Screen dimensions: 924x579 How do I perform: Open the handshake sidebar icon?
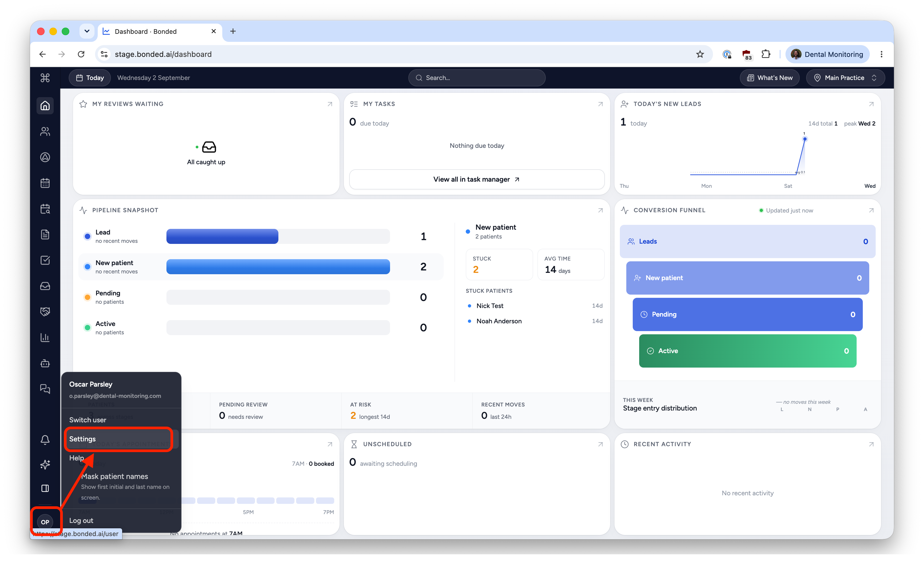(x=45, y=312)
